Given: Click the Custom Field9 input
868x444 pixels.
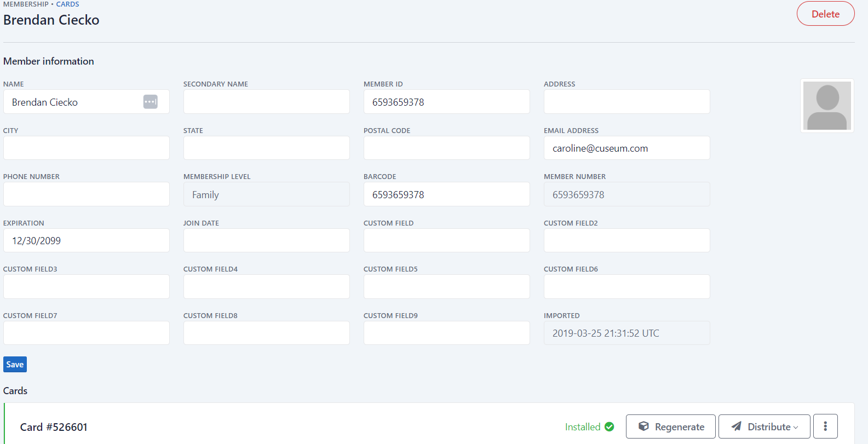Looking at the screenshot, I should click(446, 333).
